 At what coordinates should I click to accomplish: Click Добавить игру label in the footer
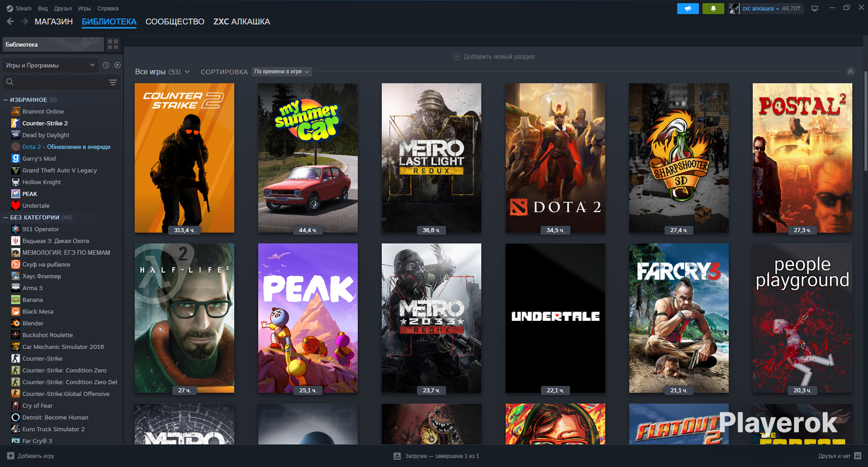point(36,456)
